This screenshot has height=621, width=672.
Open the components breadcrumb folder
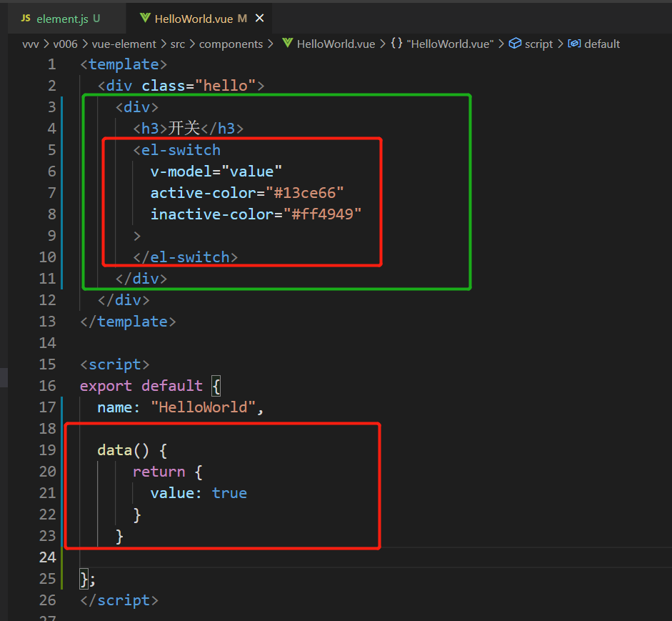pyautogui.click(x=231, y=44)
